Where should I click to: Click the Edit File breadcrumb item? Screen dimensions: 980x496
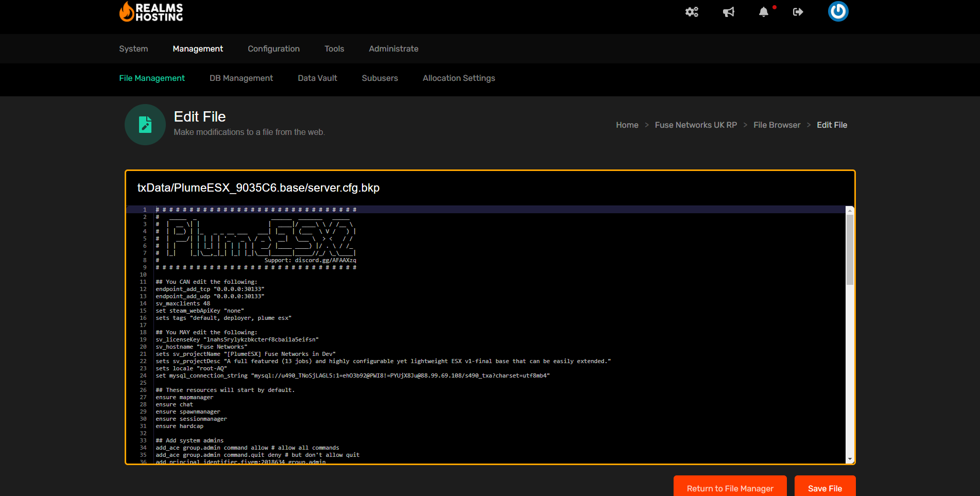tap(832, 125)
